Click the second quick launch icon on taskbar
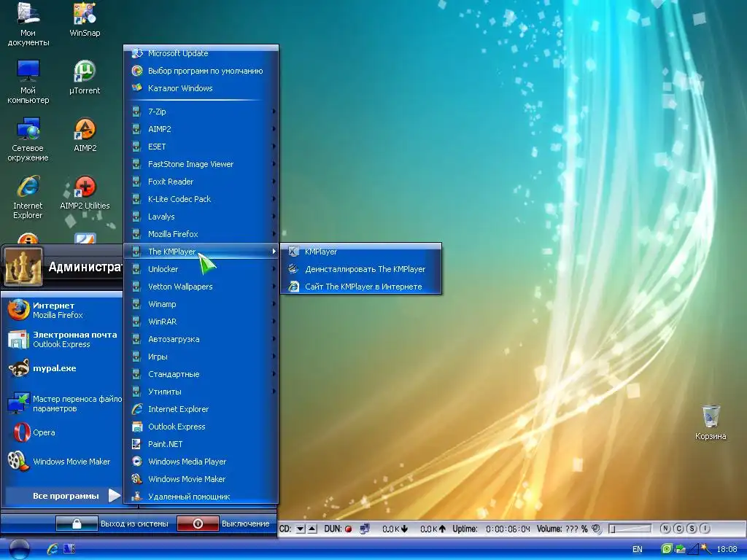Viewport: 747px width, 560px height. (69, 548)
